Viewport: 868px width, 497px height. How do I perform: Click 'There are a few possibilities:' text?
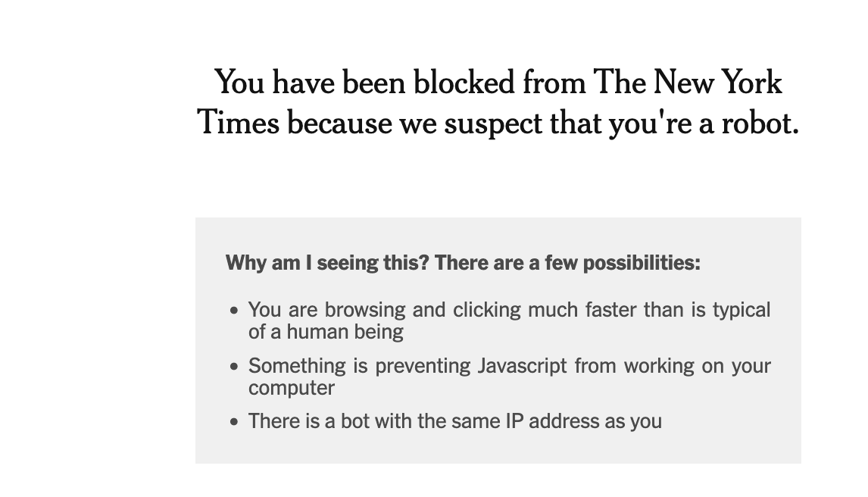pos(567,263)
